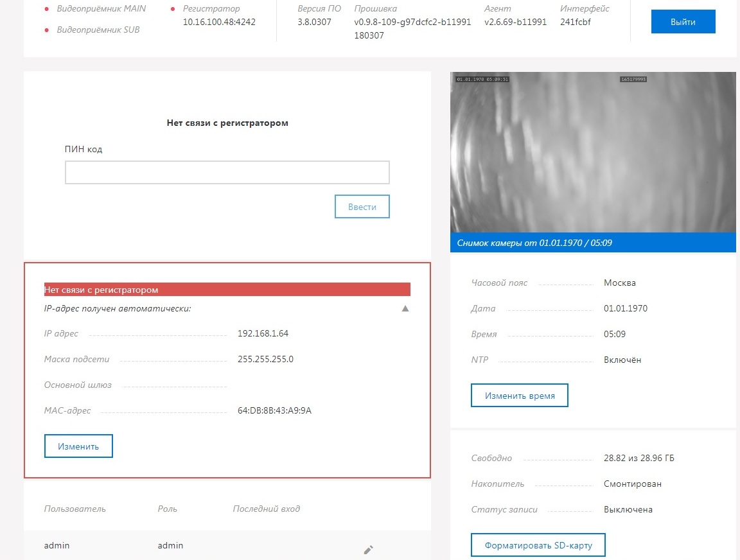Select the MAC address 64:DB:8B:43:A9:9A
740x560 pixels.
point(274,410)
